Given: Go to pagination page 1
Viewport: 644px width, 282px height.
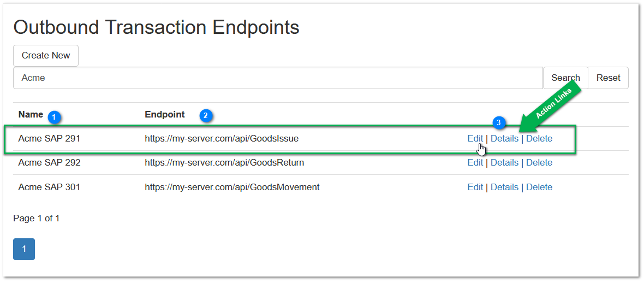Looking at the screenshot, I should [24, 249].
